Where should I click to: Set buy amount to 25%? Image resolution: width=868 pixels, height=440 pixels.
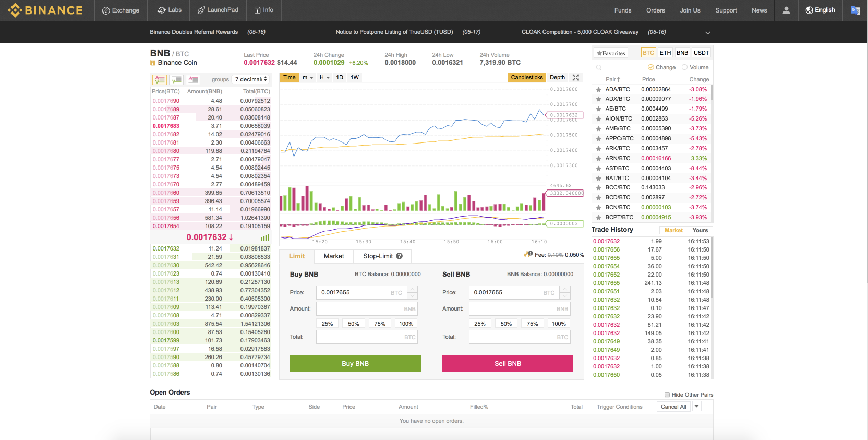click(327, 324)
